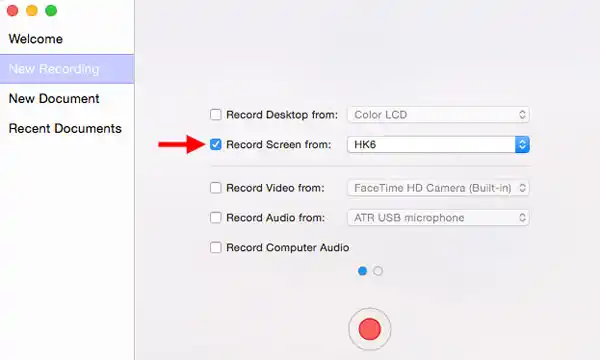
Task: Open the Color LCD desktop source dropdown
Action: point(438,114)
